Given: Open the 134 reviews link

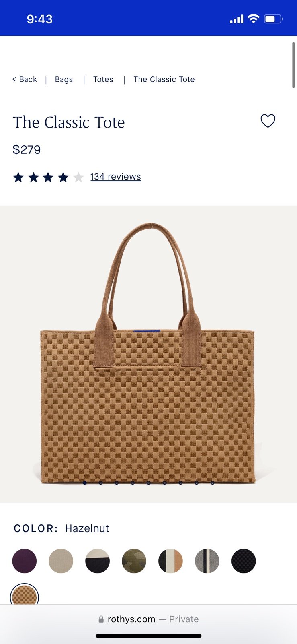Looking at the screenshot, I should pos(116,177).
